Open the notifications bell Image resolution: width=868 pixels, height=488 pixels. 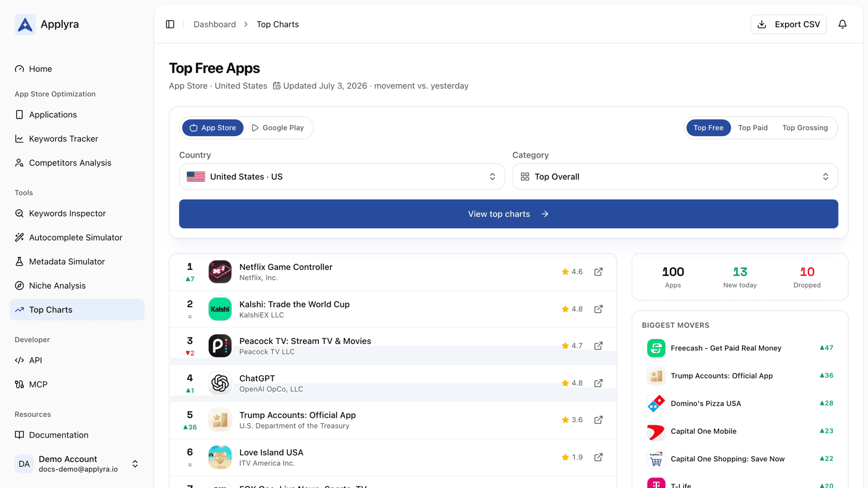[843, 24]
